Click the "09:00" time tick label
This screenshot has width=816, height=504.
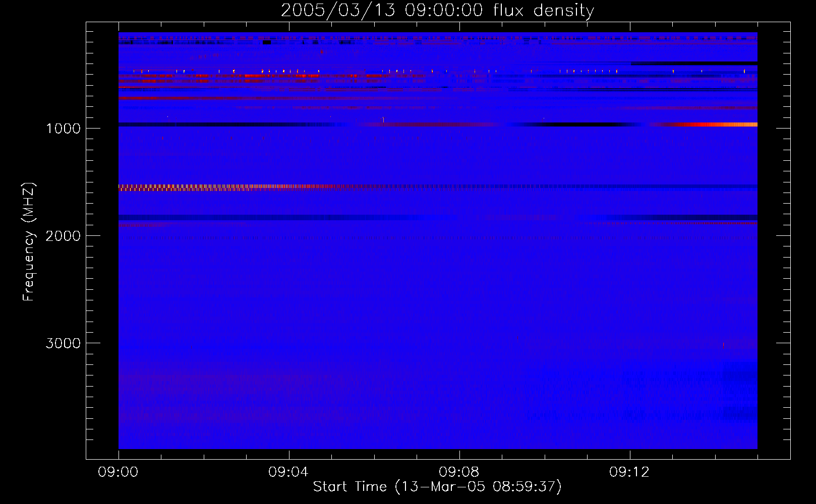coord(118,472)
